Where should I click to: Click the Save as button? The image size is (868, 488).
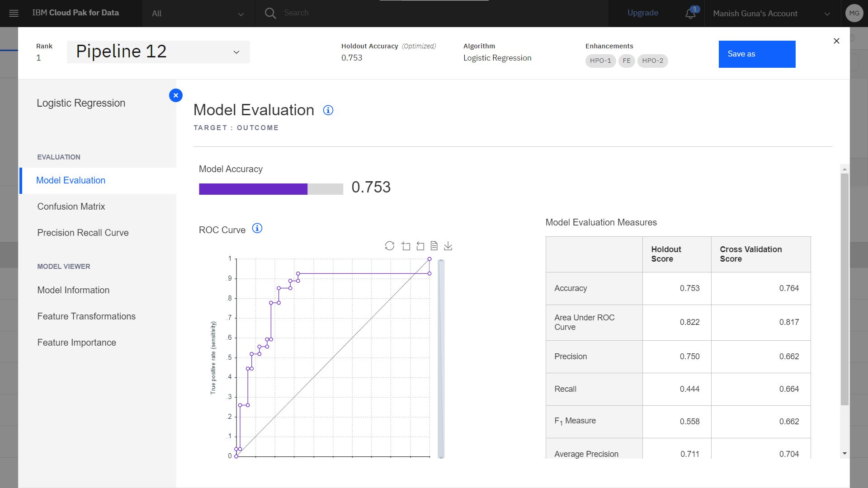pos(757,54)
